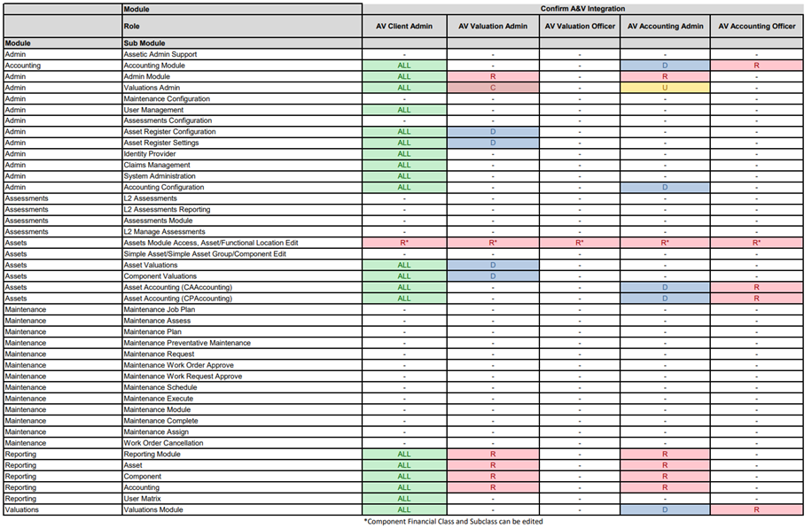The width and height of the screenshot is (812, 528).
Task: Select the Assessments Module cell
Action: tap(242, 221)
